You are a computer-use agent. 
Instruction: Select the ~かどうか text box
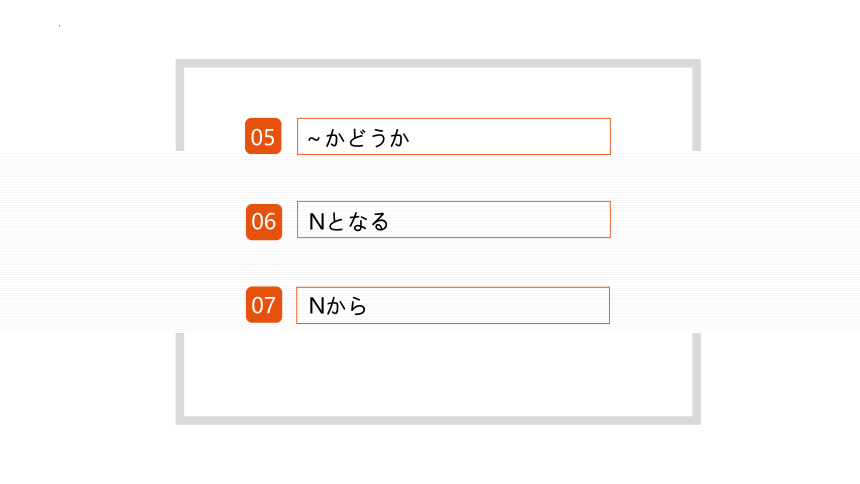[x=454, y=136]
